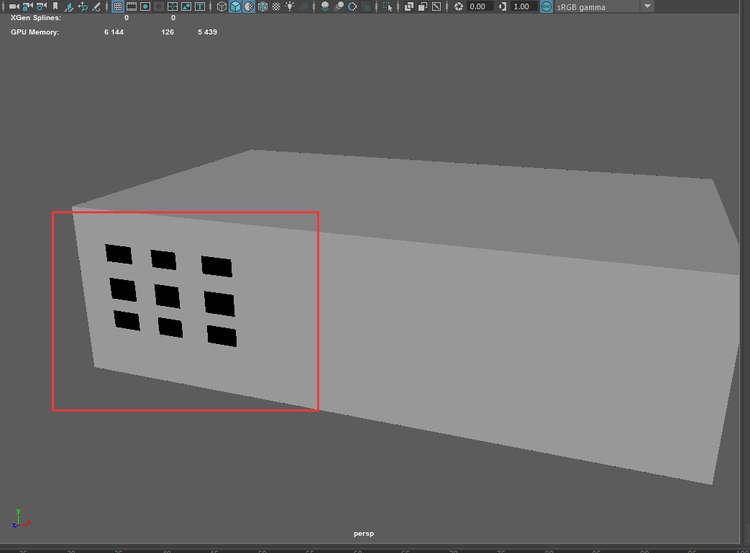Click the Select Camera icon
Screen dimensions: 750x553
(x=14, y=6)
